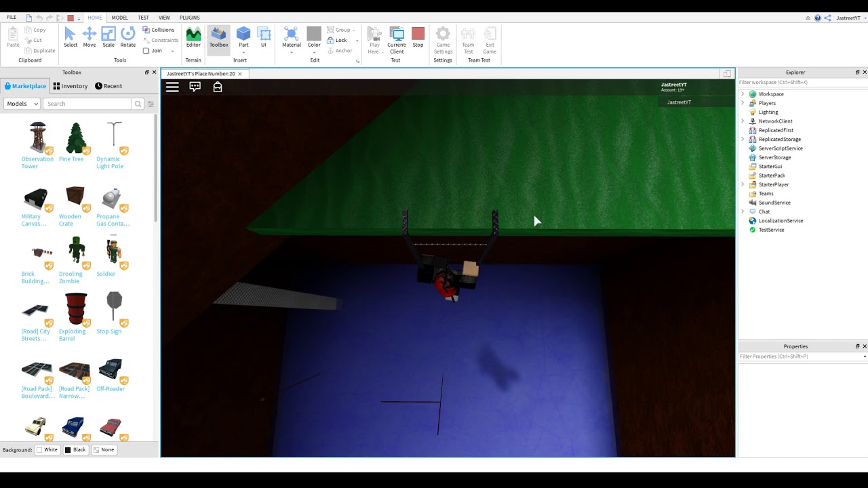868x488 pixels.
Task: Switch to the VIEW ribbon tab
Action: coord(164,18)
